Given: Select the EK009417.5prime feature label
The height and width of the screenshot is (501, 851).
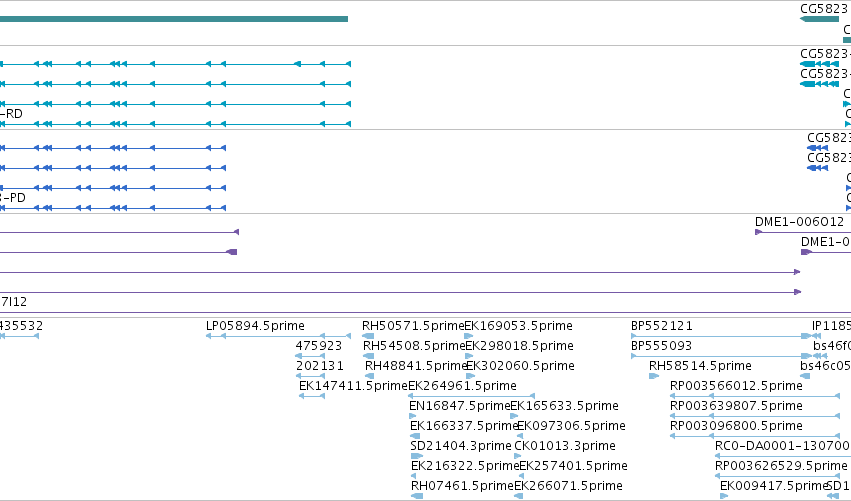Looking at the screenshot, I should pyautogui.click(x=773, y=486).
